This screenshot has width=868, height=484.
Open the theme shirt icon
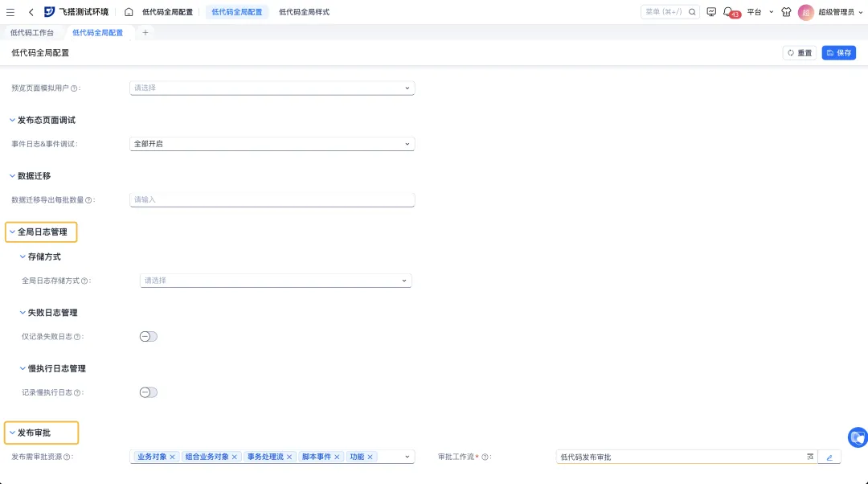pos(786,11)
